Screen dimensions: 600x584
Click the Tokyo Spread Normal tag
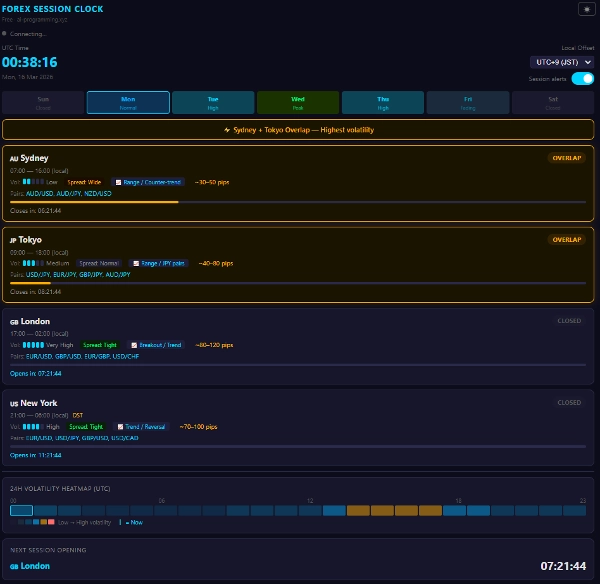[99, 263]
